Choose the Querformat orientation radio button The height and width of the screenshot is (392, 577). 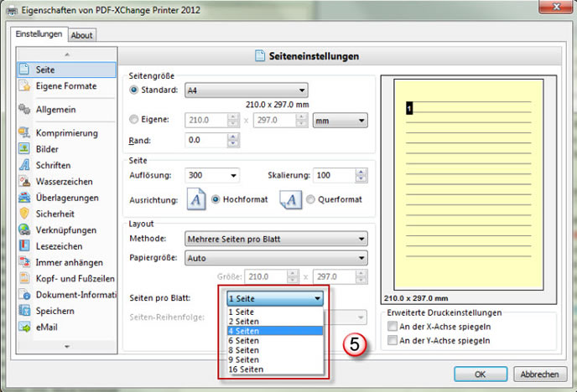[x=310, y=199]
